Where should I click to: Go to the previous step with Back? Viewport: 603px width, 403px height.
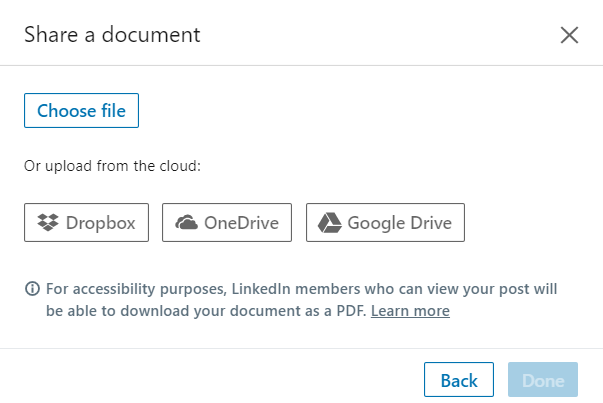[x=459, y=379]
